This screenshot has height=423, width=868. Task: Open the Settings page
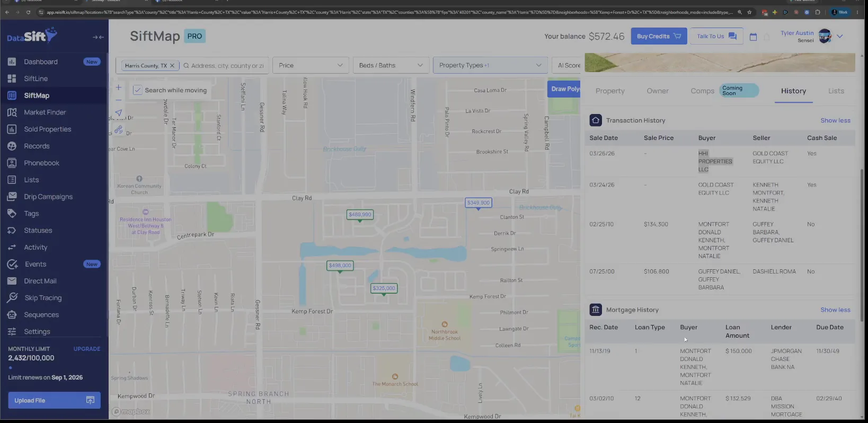(x=37, y=332)
